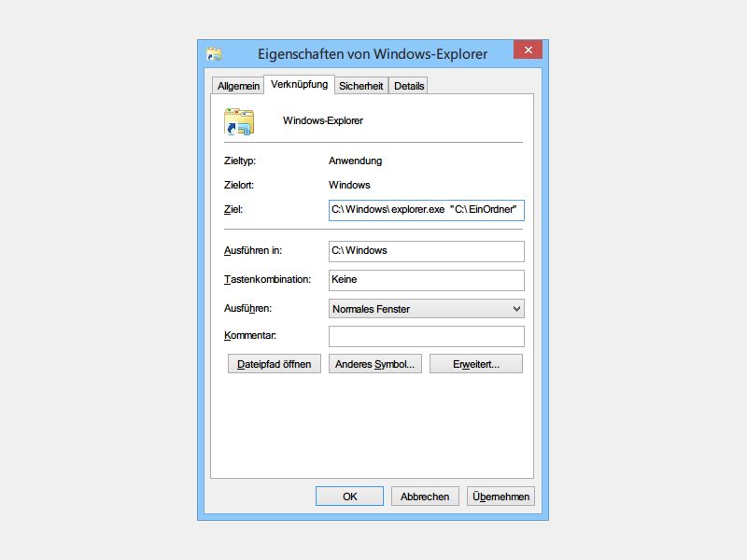747x560 pixels.
Task: Click the empty Kommentar field
Action: 427,336
